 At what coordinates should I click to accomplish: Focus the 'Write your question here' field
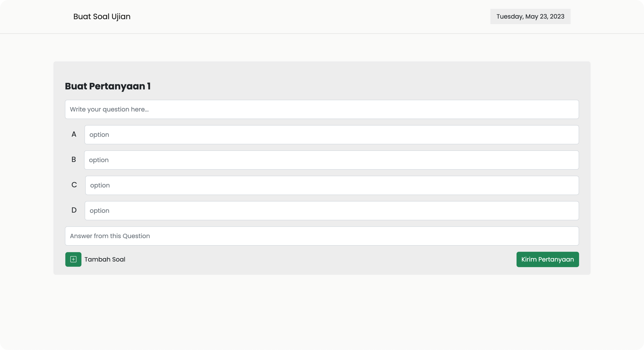[x=322, y=110]
